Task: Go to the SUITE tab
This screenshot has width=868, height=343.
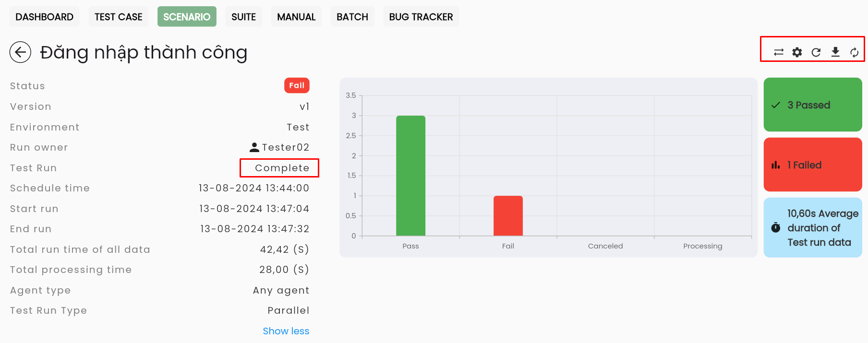Action: [x=244, y=17]
